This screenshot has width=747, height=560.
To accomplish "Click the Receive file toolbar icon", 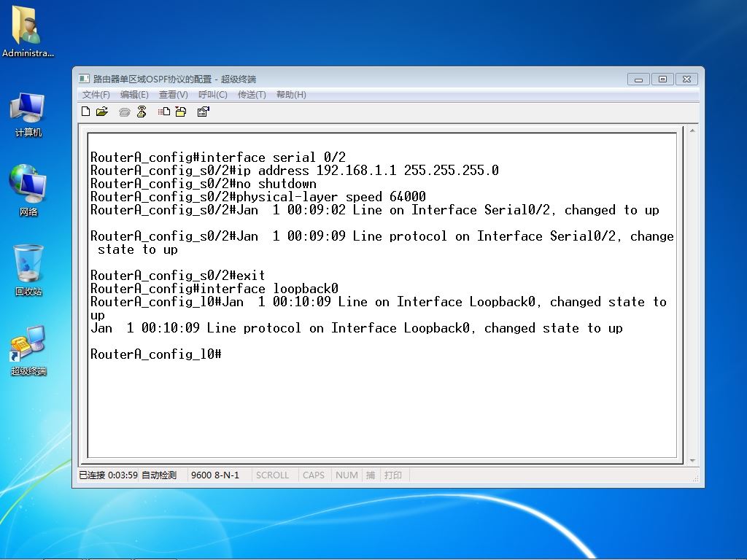I will [181, 112].
